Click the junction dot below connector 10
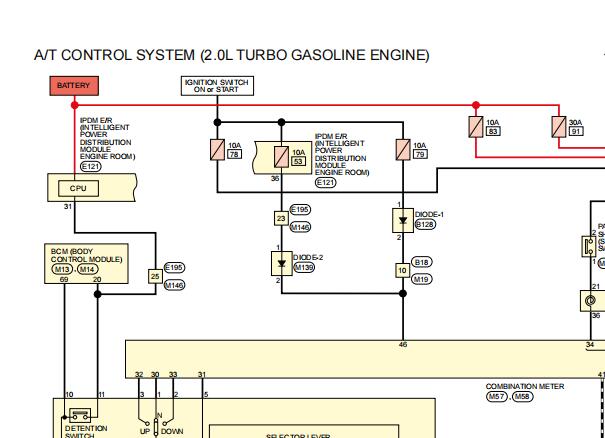The width and height of the screenshot is (605, 438). 403,293
